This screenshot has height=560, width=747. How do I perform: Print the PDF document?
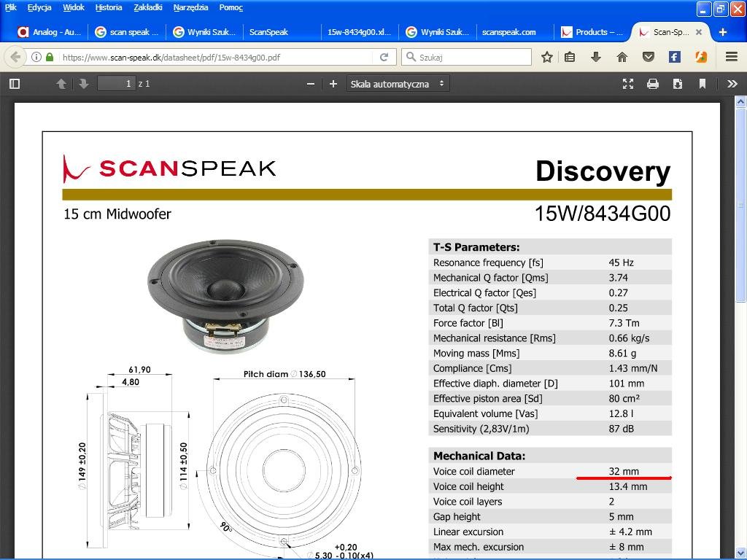(653, 84)
